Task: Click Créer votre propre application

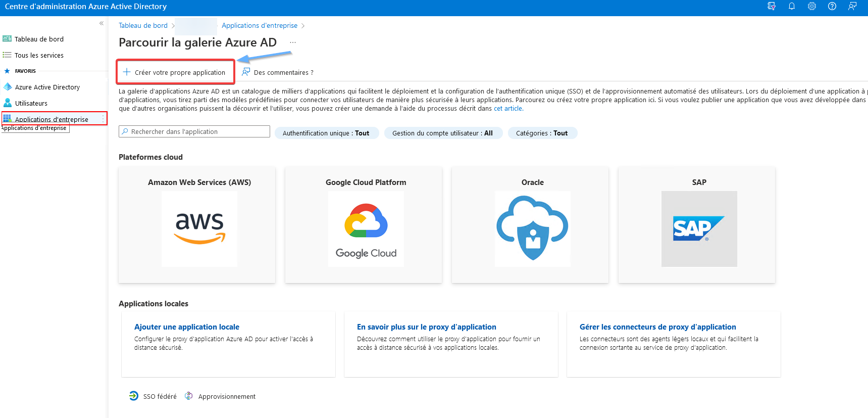Action: pos(175,73)
